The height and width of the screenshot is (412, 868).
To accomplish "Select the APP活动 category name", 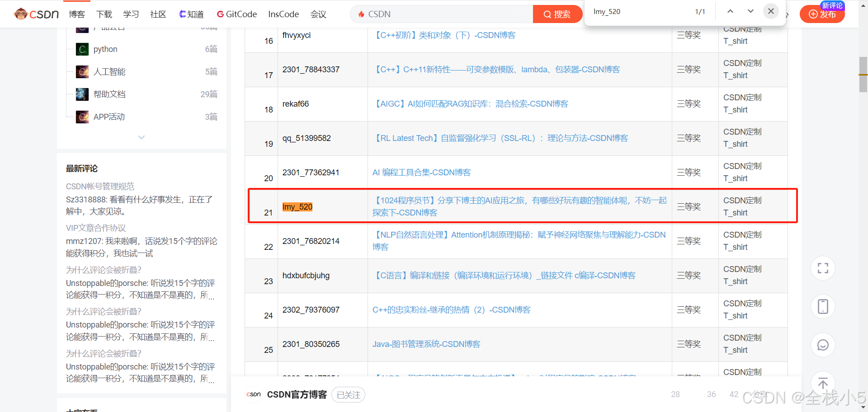I will click(109, 117).
